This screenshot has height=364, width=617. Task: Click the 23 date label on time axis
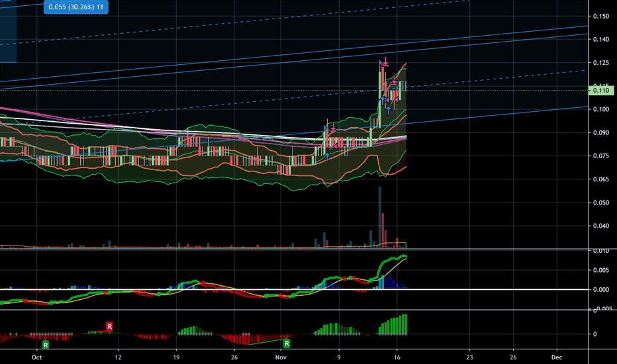coord(469,357)
